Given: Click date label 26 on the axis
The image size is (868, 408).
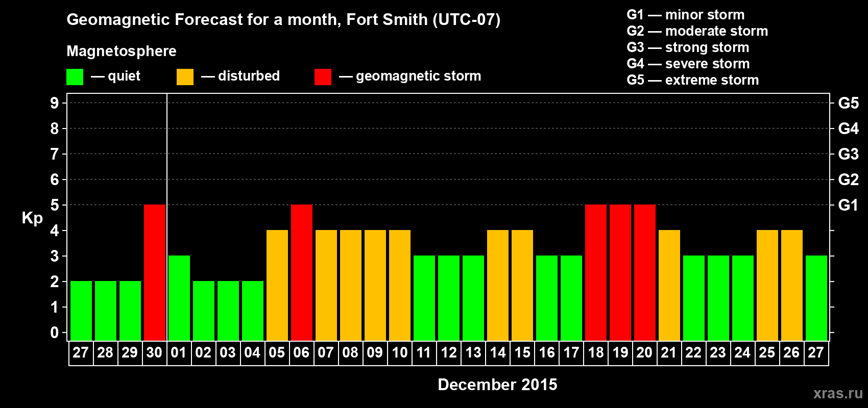Looking at the screenshot, I should pos(791,353).
